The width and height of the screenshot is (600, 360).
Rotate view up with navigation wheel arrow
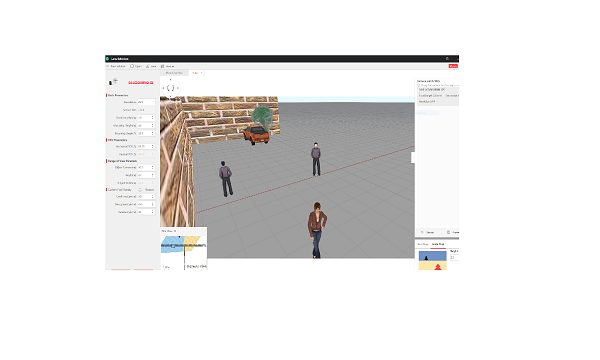coord(170,80)
